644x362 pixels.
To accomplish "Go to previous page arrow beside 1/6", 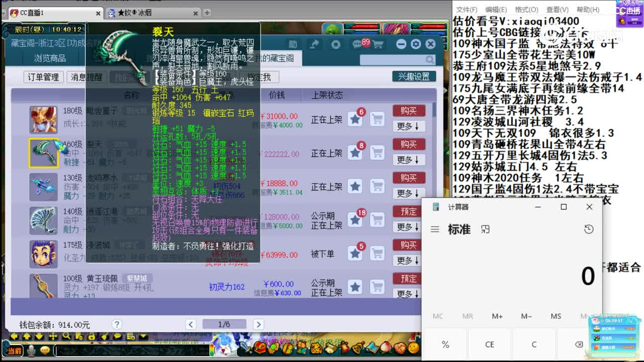I will tap(191, 324).
